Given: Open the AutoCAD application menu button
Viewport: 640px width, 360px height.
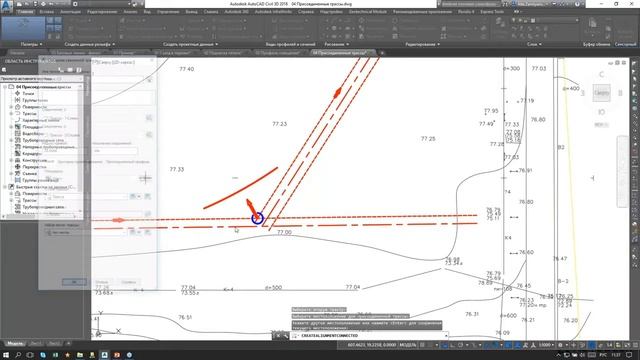Looking at the screenshot, I should [7, 6].
